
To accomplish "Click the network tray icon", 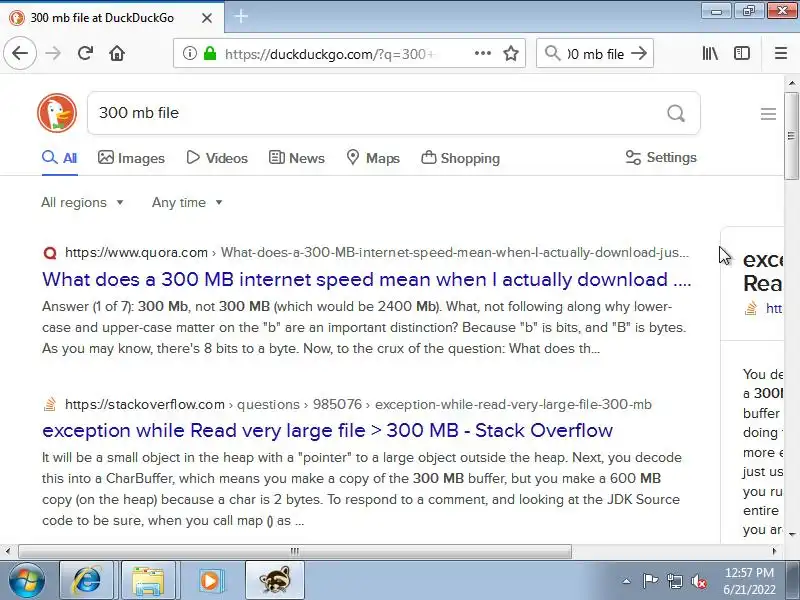I will [x=674, y=581].
